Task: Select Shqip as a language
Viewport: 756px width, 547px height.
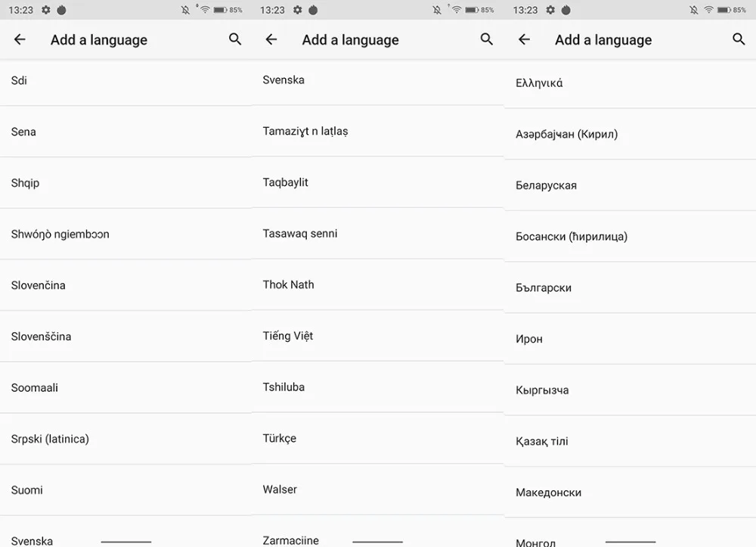Action: (125, 183)
